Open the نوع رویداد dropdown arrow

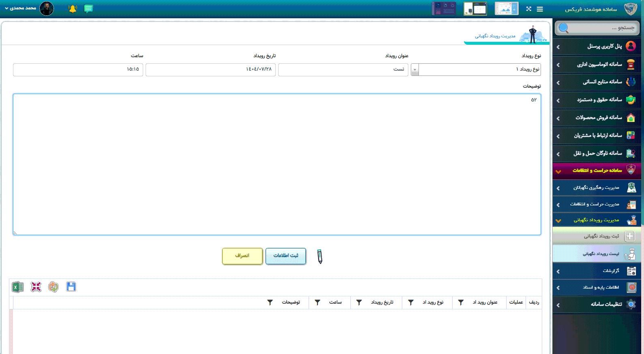click(x=414, y=70)
